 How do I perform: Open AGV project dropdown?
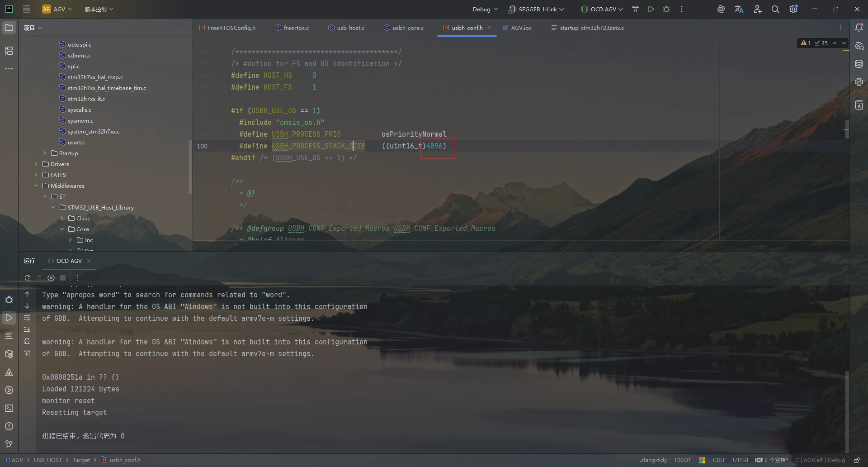pyautogui.click(x=57, y=9)
